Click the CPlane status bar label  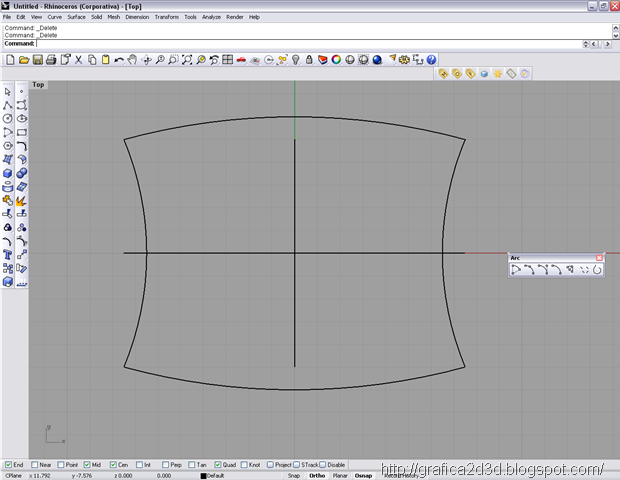click(x=14, y=476)
